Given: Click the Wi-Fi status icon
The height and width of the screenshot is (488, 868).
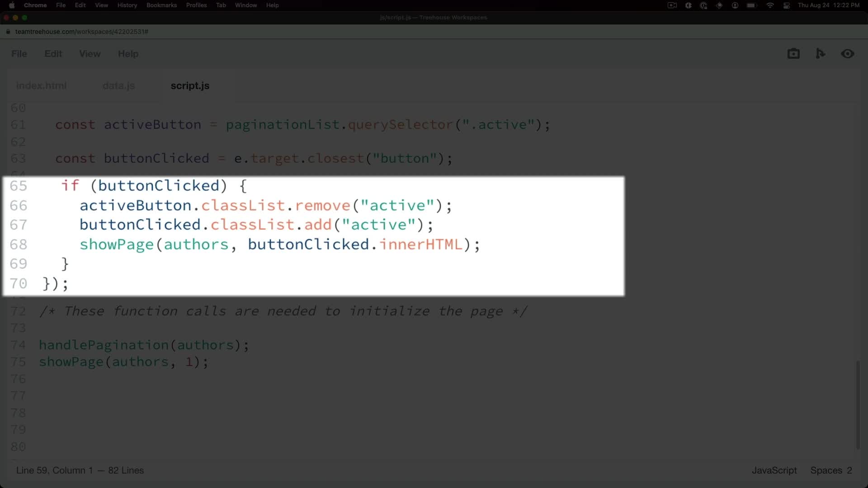Looking at the screenshot, I should tap(770, 5).
